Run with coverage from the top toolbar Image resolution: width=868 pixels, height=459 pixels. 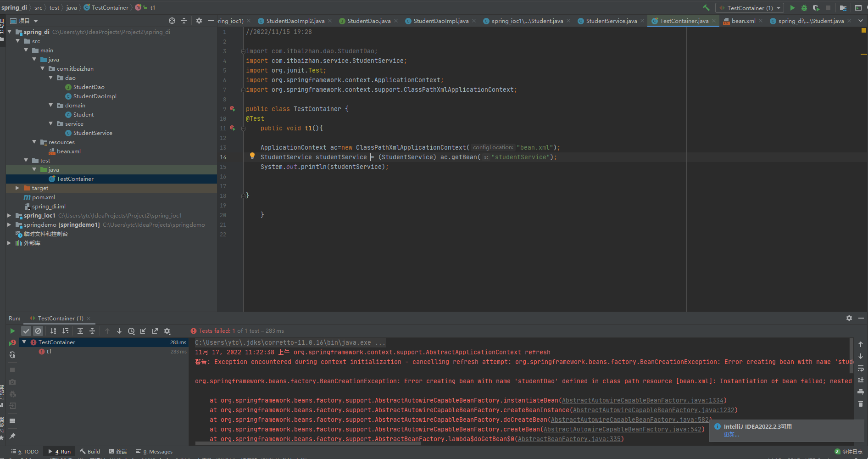pos(816,8)
